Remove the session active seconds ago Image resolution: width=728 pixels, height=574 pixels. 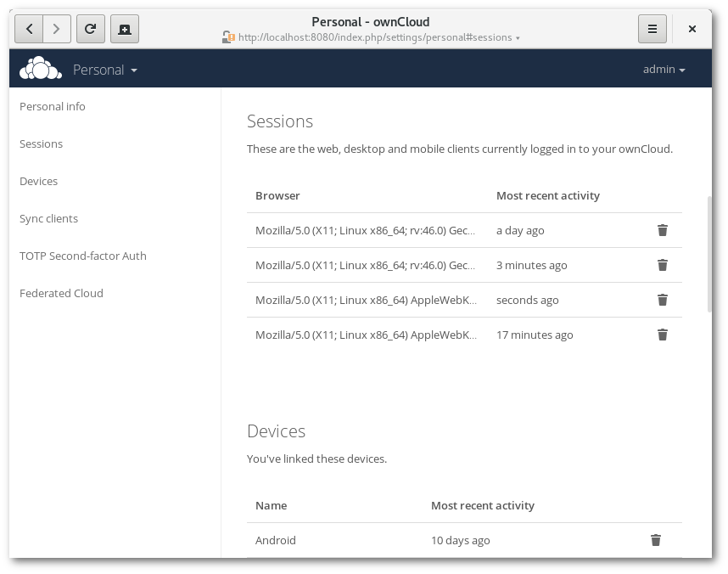pyautogui.click(x=662, y=300)
